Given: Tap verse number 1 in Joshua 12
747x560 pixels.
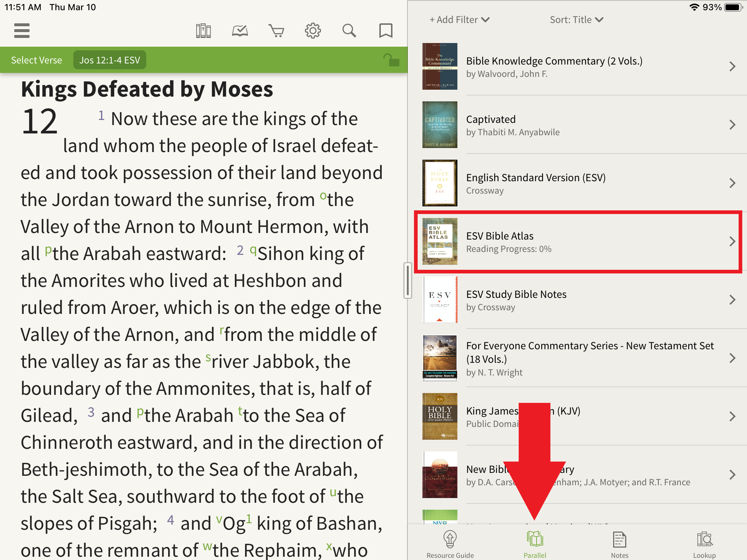Looking at the screenshot, I should 101,115.
